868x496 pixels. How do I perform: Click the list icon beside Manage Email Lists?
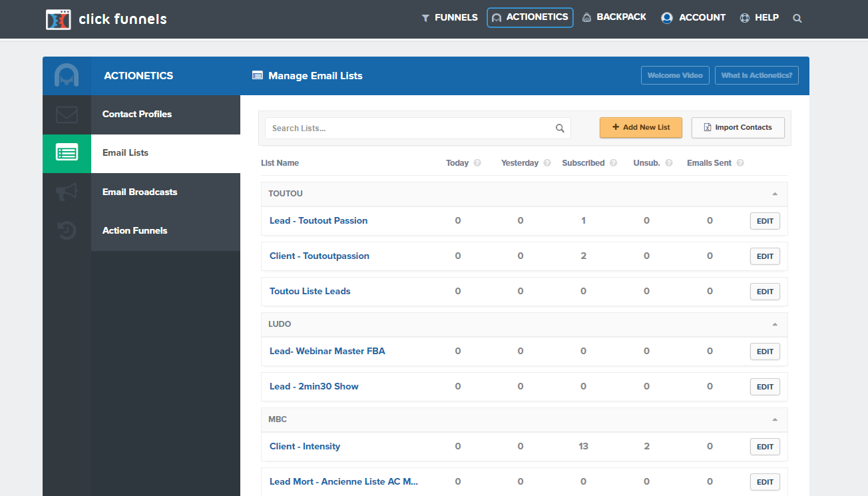click(x=258, y=76)
